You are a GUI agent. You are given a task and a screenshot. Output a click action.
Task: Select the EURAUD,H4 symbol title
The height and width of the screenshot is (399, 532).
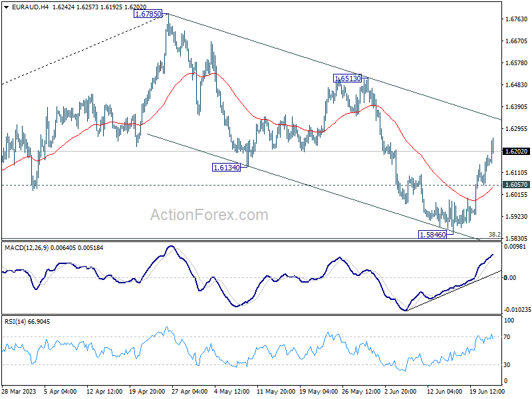30,7
